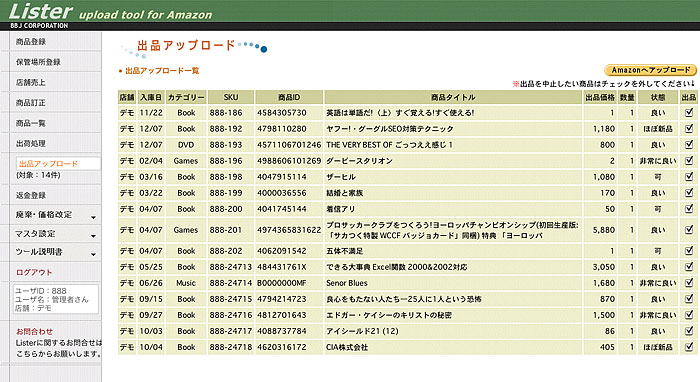This screenshot has width=700, height=382.
Task: Click the SKU column header
Action: point(231,97)
